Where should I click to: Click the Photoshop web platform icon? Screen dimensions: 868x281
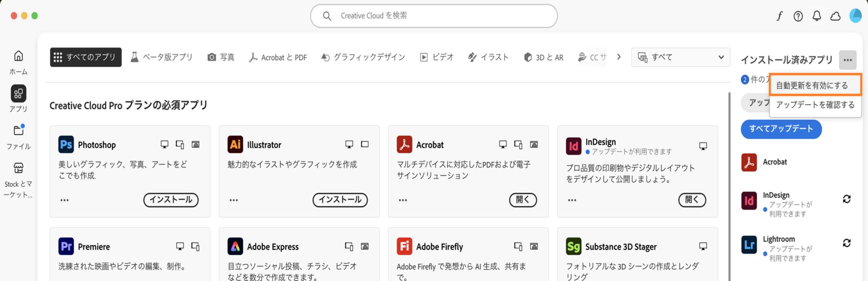point(196,144)
